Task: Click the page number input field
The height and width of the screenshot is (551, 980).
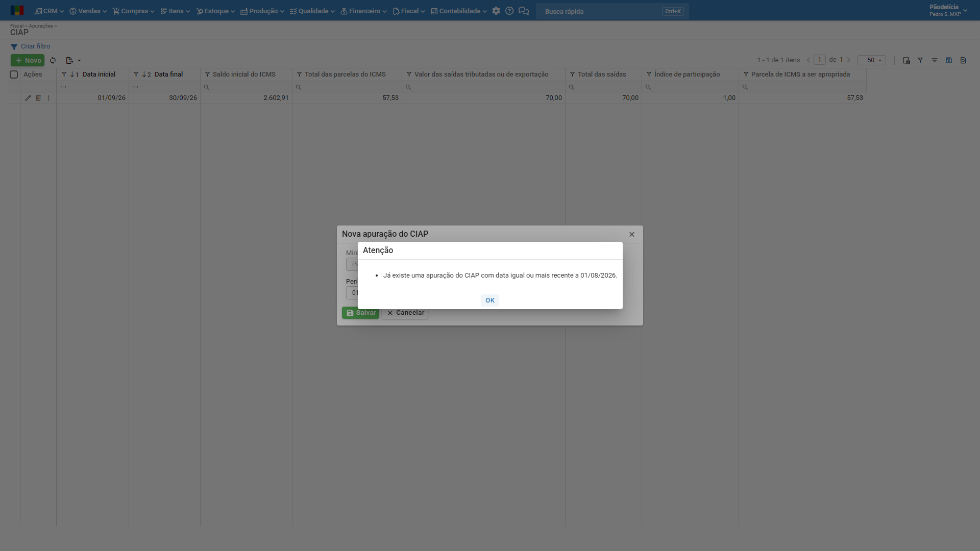Action: point(820,60)
